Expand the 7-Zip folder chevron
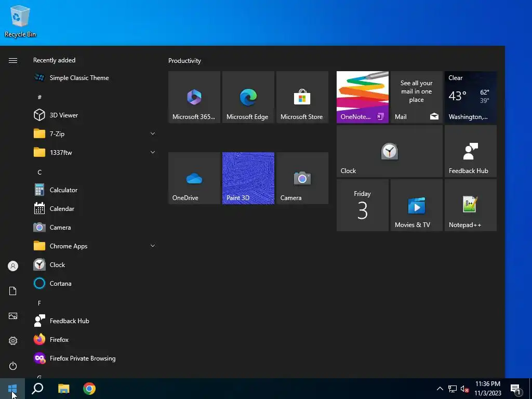Screen dimensions: 532x399 (153, 134)
